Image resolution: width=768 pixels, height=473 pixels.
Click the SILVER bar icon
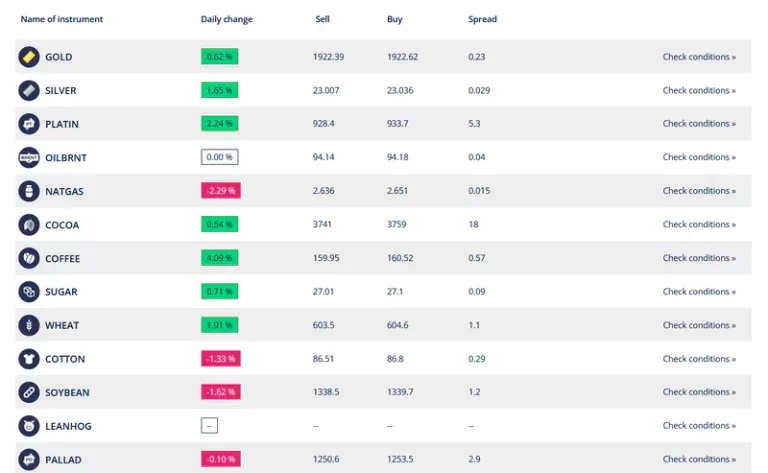(29, 91)
